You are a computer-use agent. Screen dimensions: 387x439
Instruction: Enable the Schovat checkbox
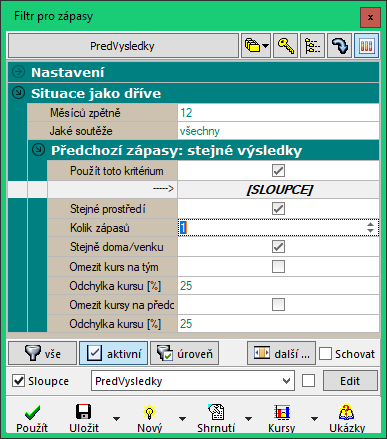[x=325, y=354]
